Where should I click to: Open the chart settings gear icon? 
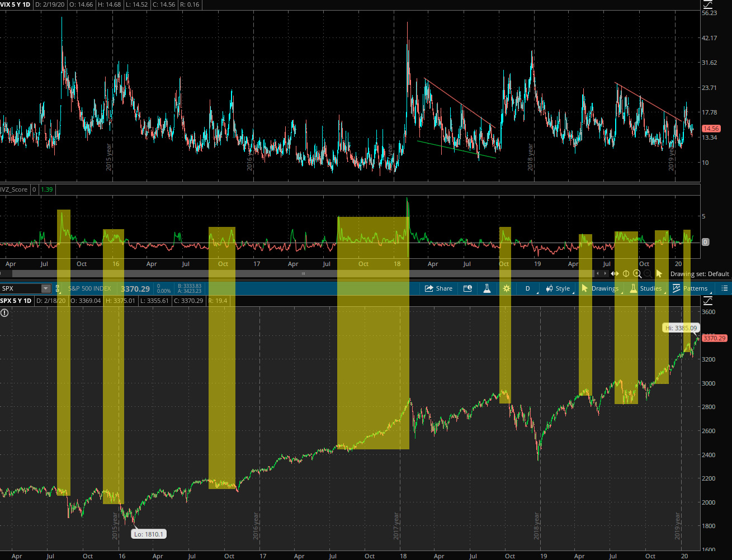click(x=506, y=288)
